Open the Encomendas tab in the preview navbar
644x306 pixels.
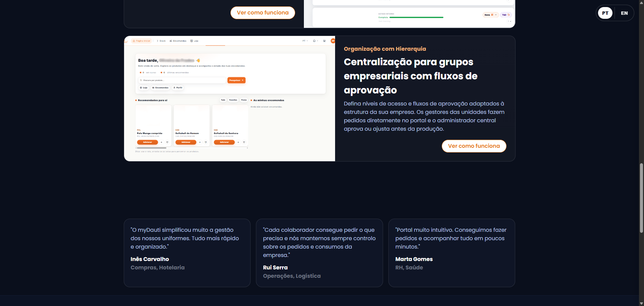tap(178, 41)
